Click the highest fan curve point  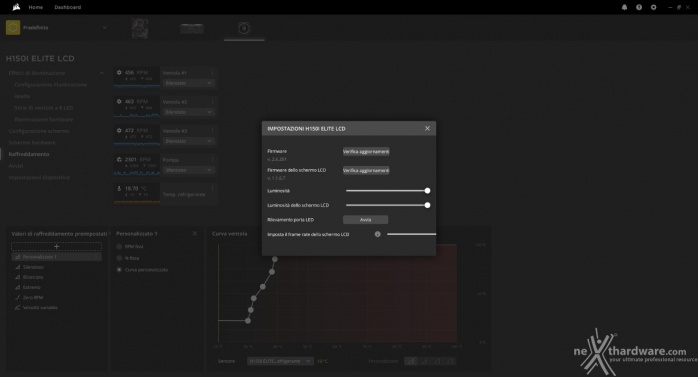[x=275, y=259]
